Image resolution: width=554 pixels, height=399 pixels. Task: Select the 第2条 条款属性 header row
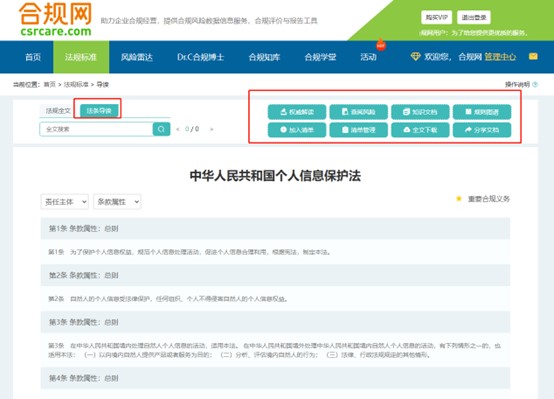[x=275, y=275]
